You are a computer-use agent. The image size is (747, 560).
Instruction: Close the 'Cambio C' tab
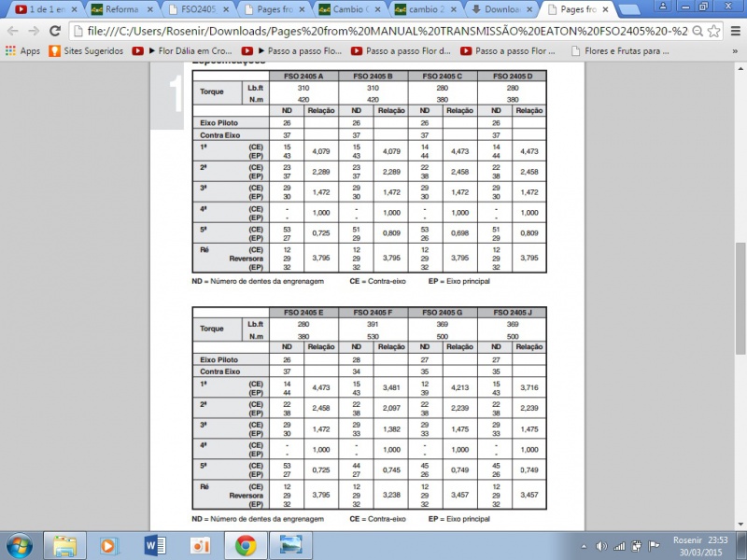point(378,9)
